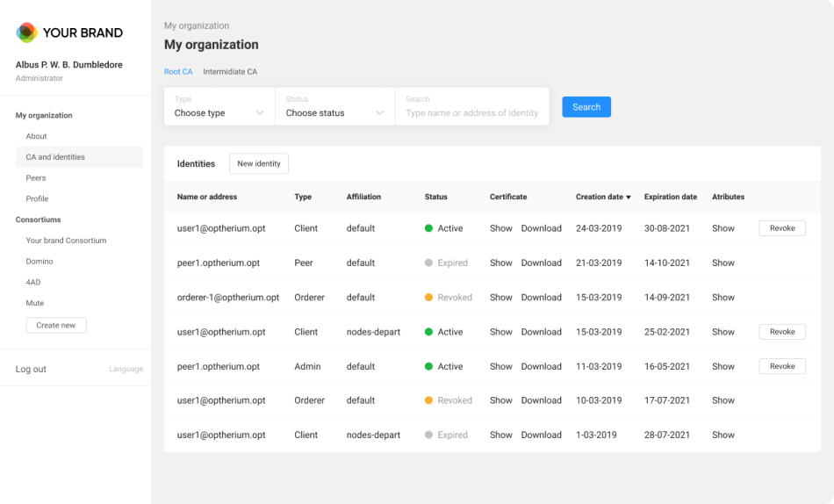
Task: Select the Domino consortium
Action: coord(40,262)
